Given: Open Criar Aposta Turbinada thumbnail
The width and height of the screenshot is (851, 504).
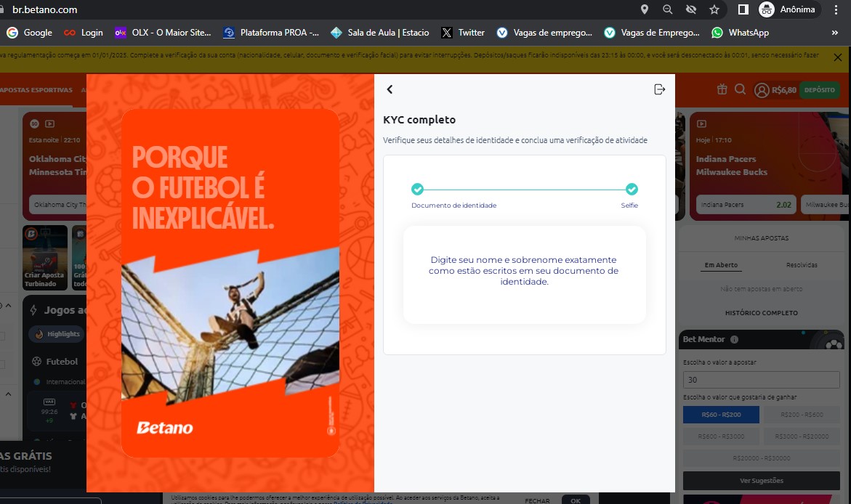Looking at the screenshot, I should pos(45,258).
